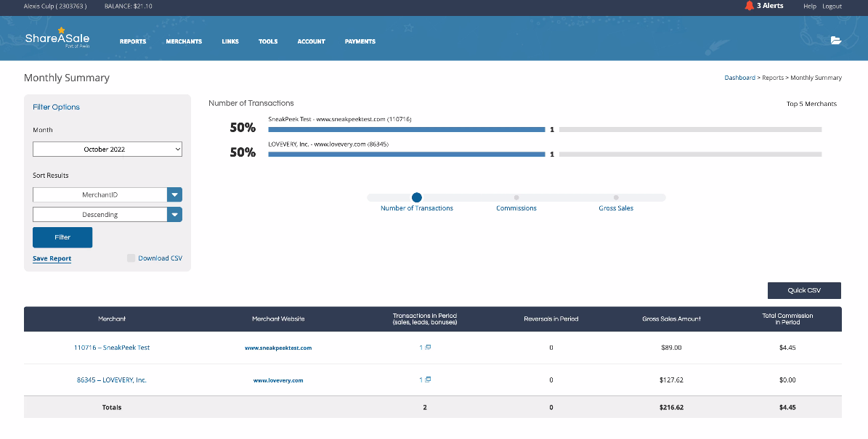Click the $0.00 commission cell

[x=787, y=379]
